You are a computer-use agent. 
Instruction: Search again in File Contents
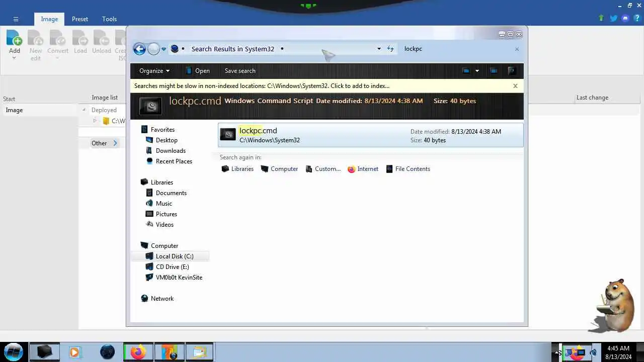point(408,169)
